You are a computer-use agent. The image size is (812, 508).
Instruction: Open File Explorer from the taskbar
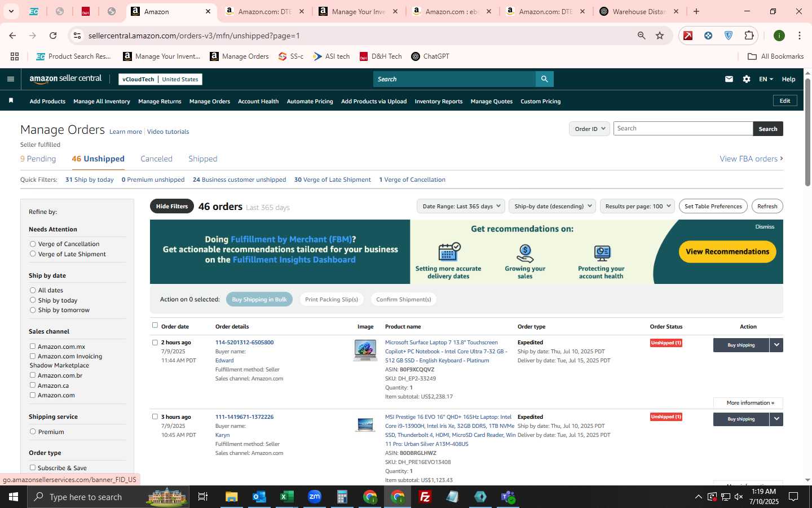click(x=232, y=497)
